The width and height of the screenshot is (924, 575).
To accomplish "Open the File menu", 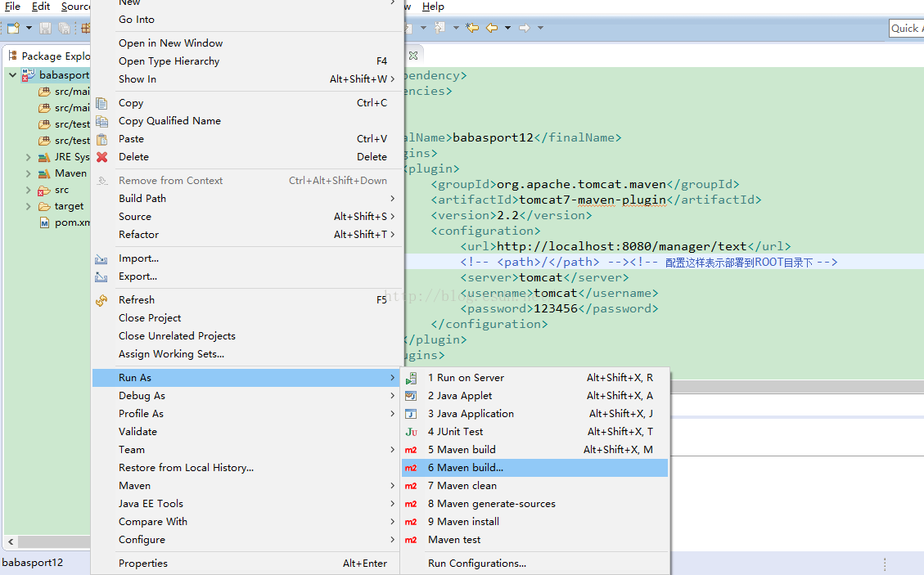I will tap(12, 7).
